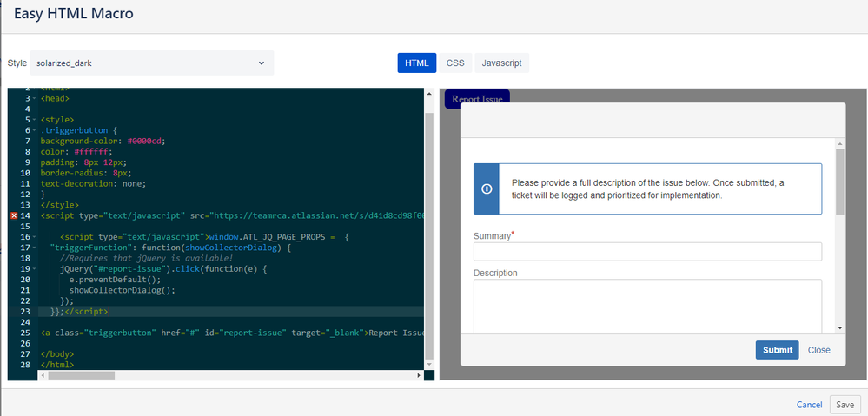Collapse the fold arrow on line 3
Screen dimensions: 868x416
pos(35,98)
